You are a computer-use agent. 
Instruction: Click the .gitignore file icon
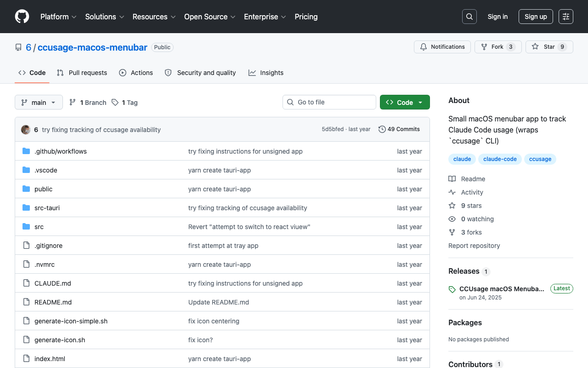click(x=26, y=246)
